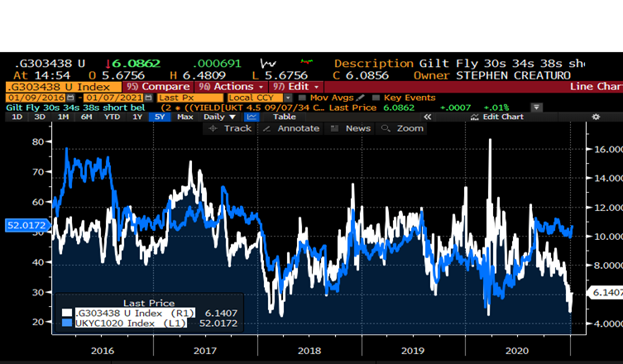Switch to the Table view
Image resolution: width=623 pixels, height=364 pixels.
click(285, 117)
